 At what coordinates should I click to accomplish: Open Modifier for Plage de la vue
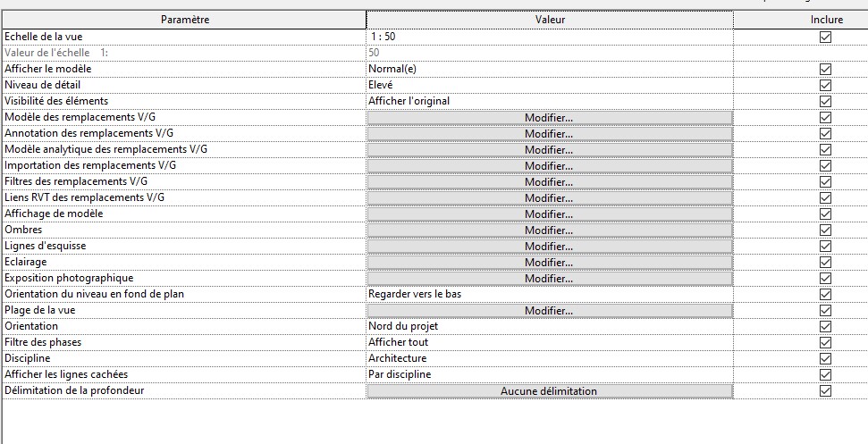tap(549, 310)
